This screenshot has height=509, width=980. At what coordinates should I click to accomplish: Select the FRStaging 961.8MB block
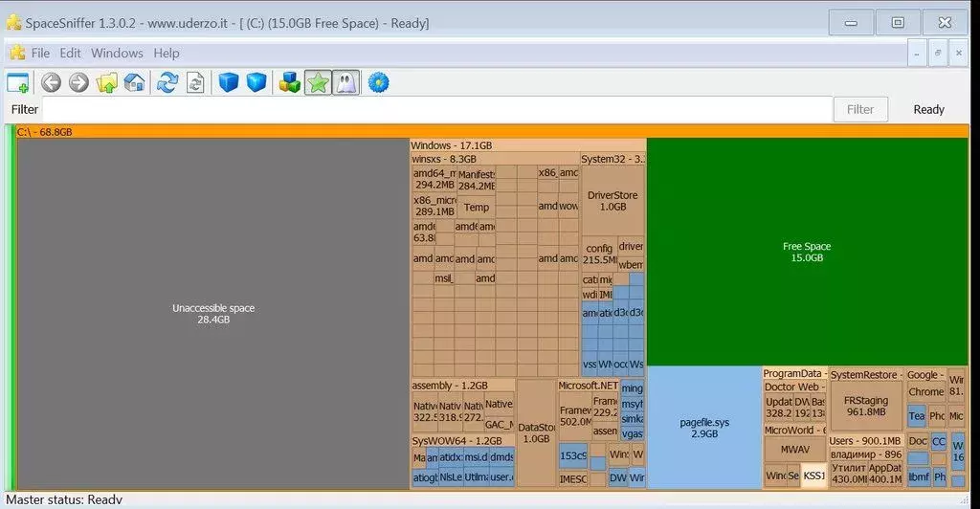click(x=865, y=406)
